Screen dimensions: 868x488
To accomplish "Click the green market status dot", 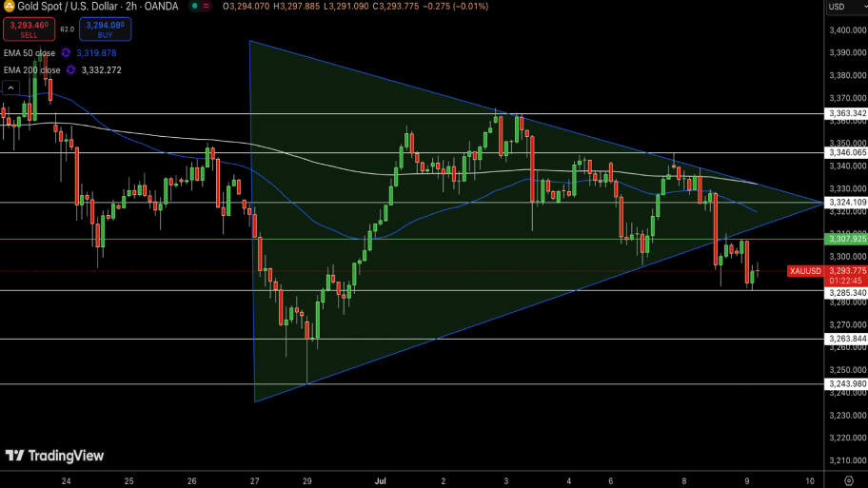I will pyautogui.click(x=194, y=6).
